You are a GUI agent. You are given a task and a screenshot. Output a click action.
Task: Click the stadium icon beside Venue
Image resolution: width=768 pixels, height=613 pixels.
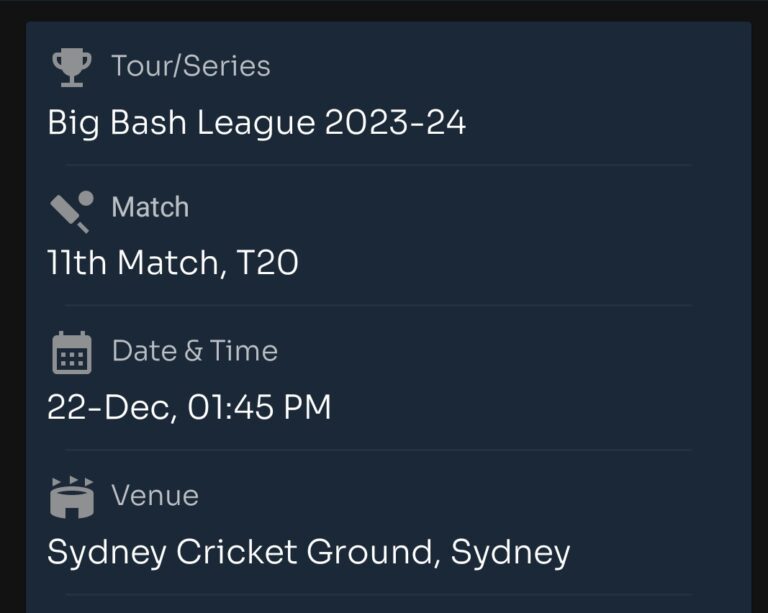point(72,496)
